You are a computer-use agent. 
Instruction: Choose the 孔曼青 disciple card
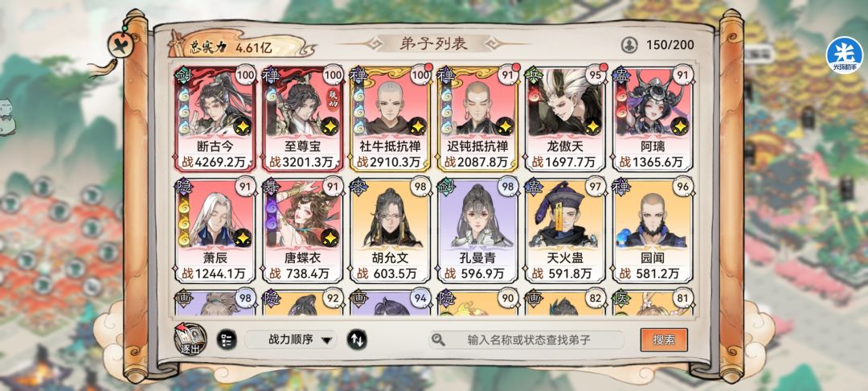pos(477,230)
